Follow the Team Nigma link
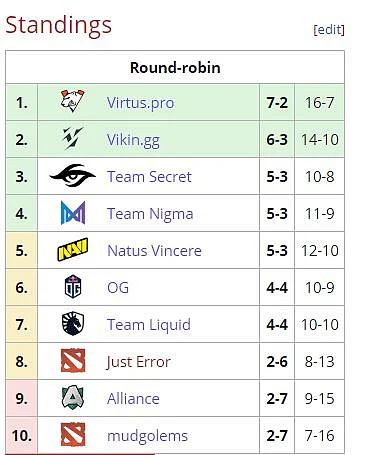This screenshot has height=455, width=370. [x=150, y=214]
